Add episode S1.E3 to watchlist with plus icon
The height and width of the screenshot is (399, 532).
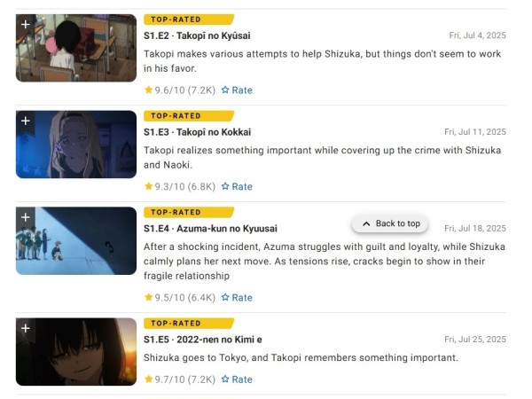[26, 121]
